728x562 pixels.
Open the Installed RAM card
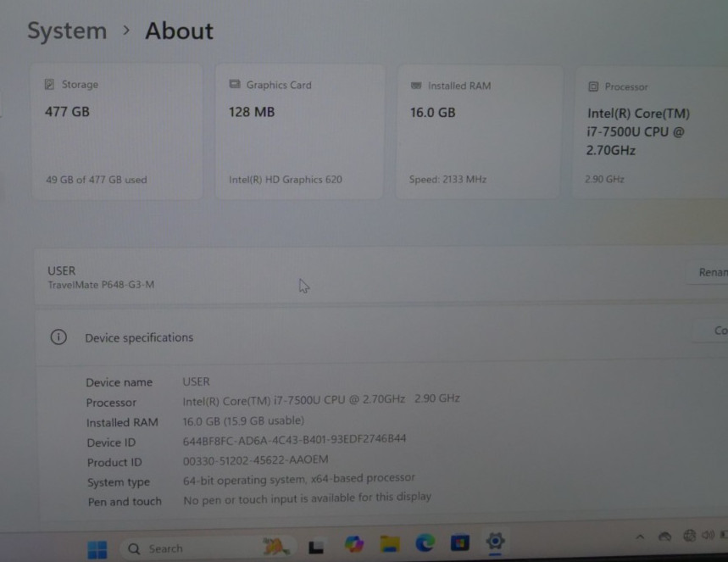(479, 133)
